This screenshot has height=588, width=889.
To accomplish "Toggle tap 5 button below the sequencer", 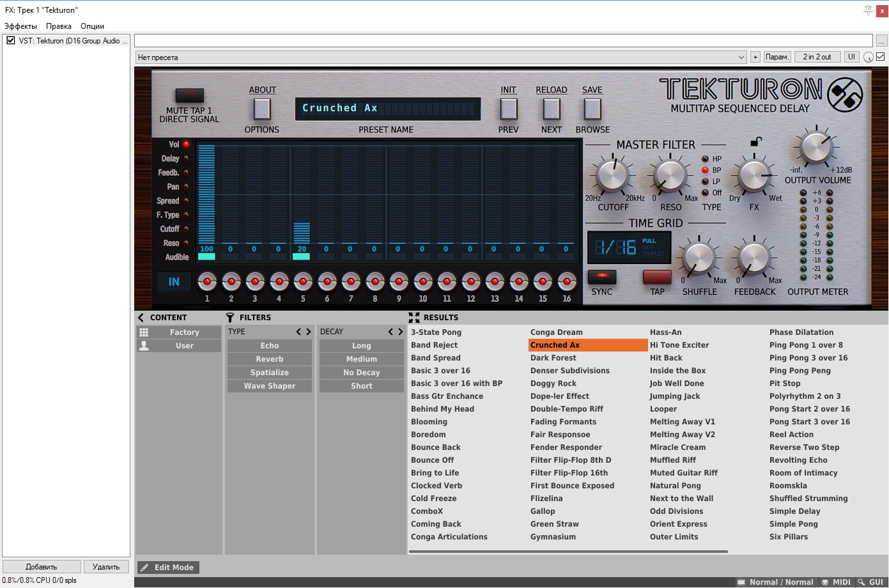I will [302, 281].
